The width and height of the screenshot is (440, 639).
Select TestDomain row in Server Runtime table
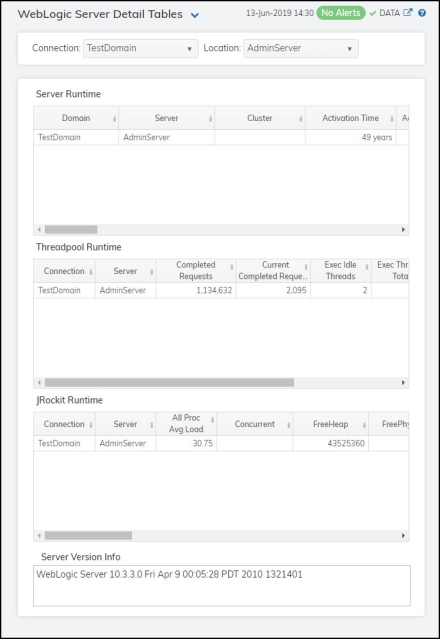(x=221, y=137)
